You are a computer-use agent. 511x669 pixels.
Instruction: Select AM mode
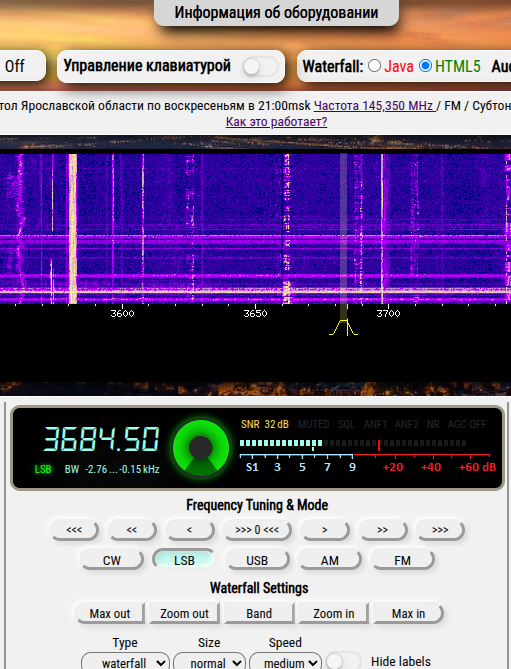pyautogui.click(x=329, y=560)
